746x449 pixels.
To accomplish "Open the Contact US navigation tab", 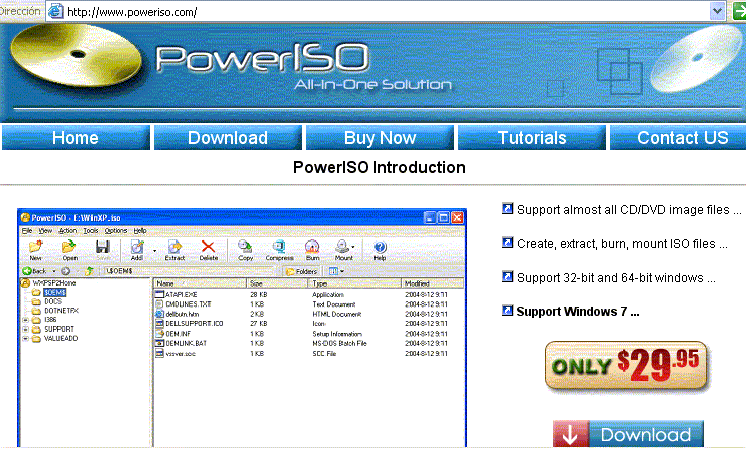I will pos(678,137).
